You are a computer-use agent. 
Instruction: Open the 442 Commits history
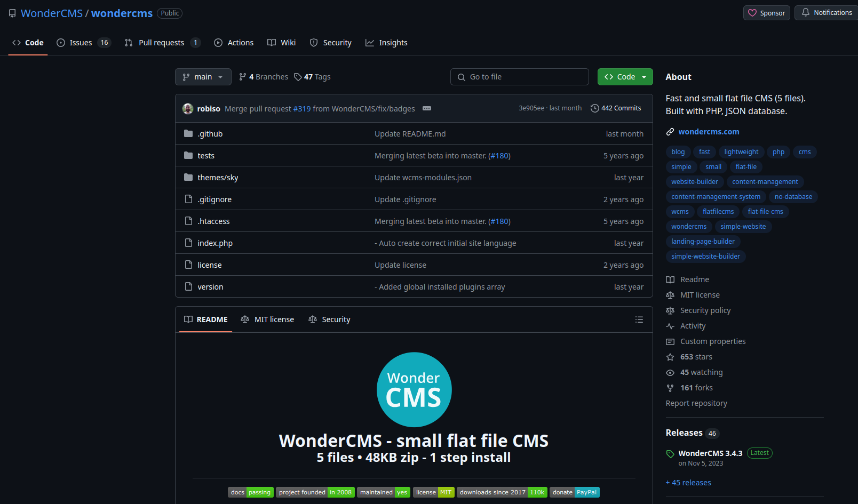(616, 108)
